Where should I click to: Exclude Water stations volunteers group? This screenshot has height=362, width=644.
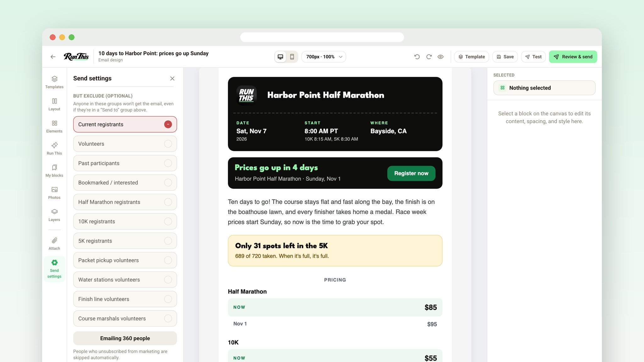(125, 280)
